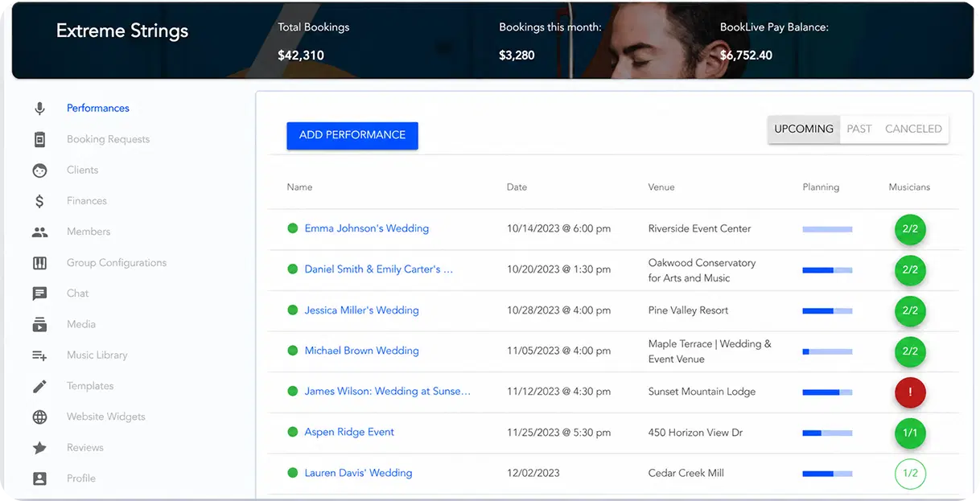Image resolution: width=980 pixels, height=501 pixels.
Task: Click the Music Library playlist icon
Action: pyautogui.click(x=39, y=355)
